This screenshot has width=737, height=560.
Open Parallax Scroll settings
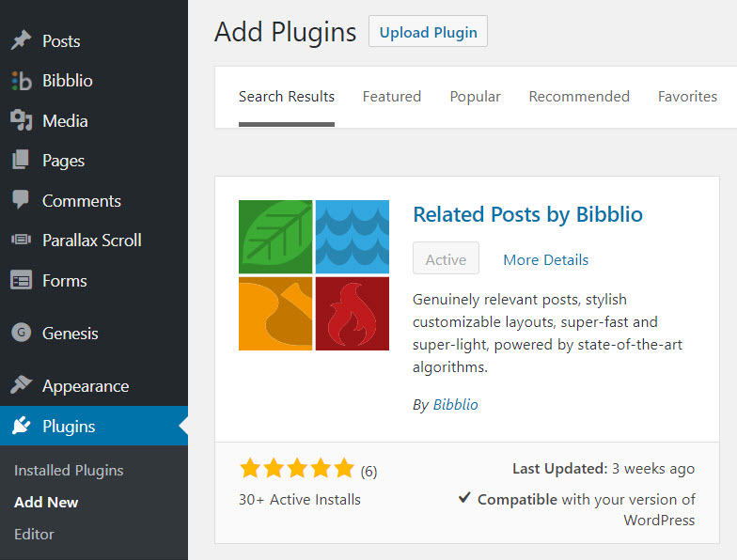[94, 241]
